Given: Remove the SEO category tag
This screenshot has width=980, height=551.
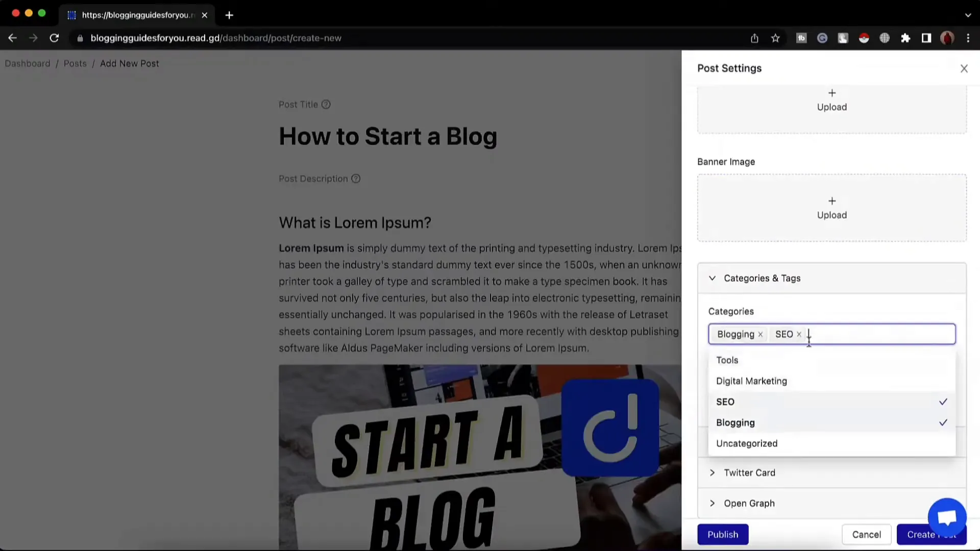Looking at the screenshot, I should [799, 335].
